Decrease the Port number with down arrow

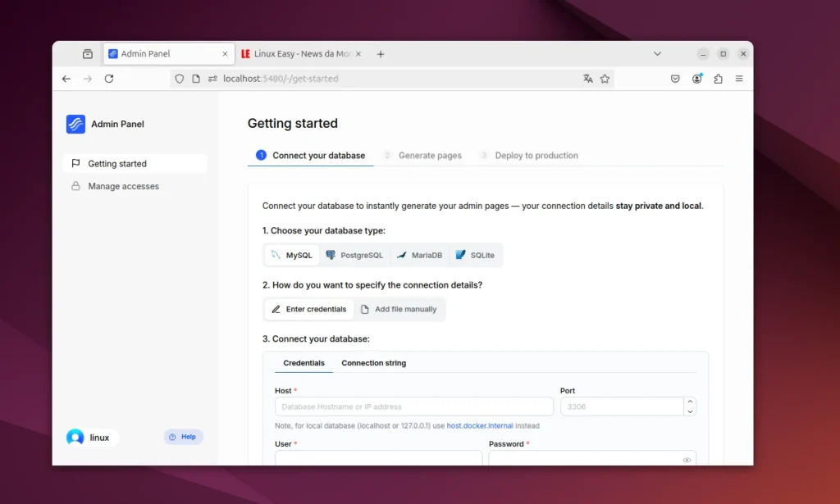(x=690, y=411)
